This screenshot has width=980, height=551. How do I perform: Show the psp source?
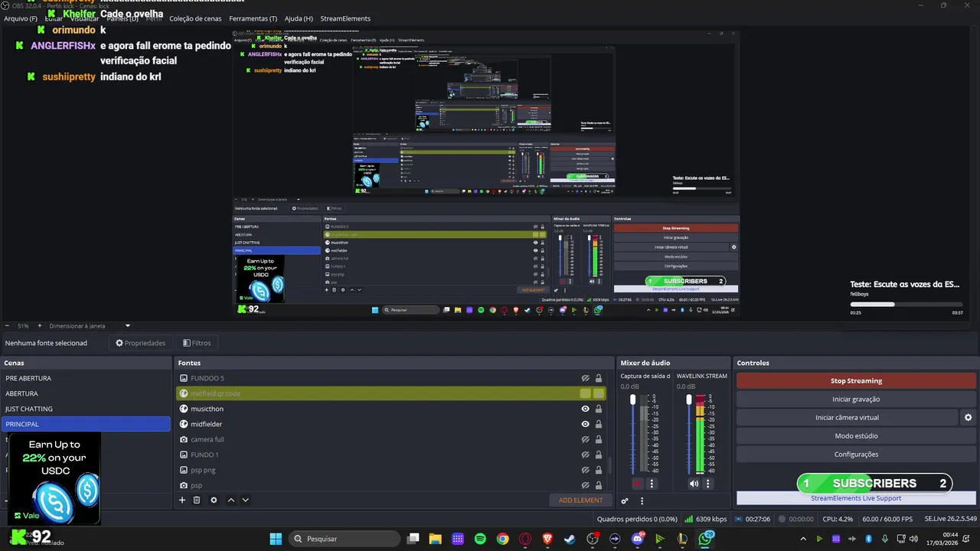pos(585,485)
